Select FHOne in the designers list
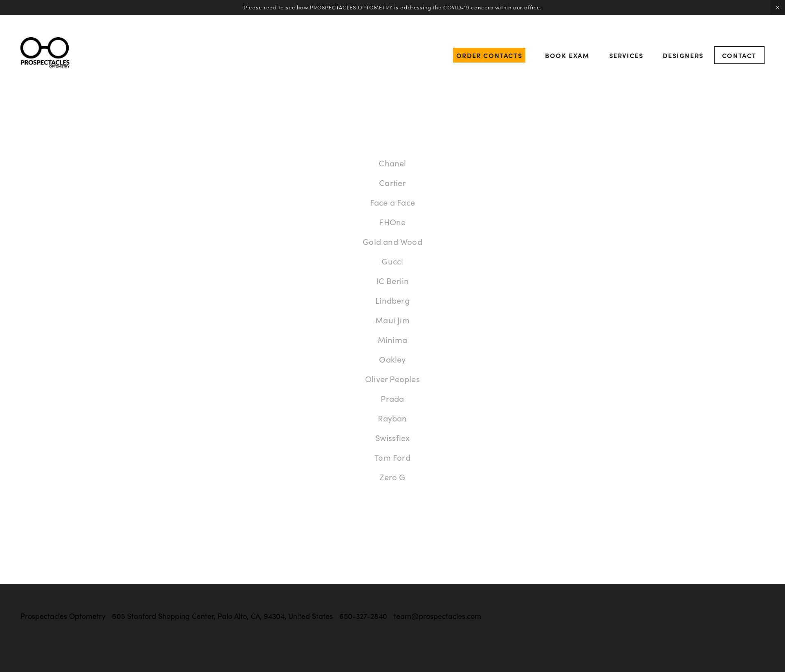785x672 pixels. pyautogui.click(x=392, y=222)
